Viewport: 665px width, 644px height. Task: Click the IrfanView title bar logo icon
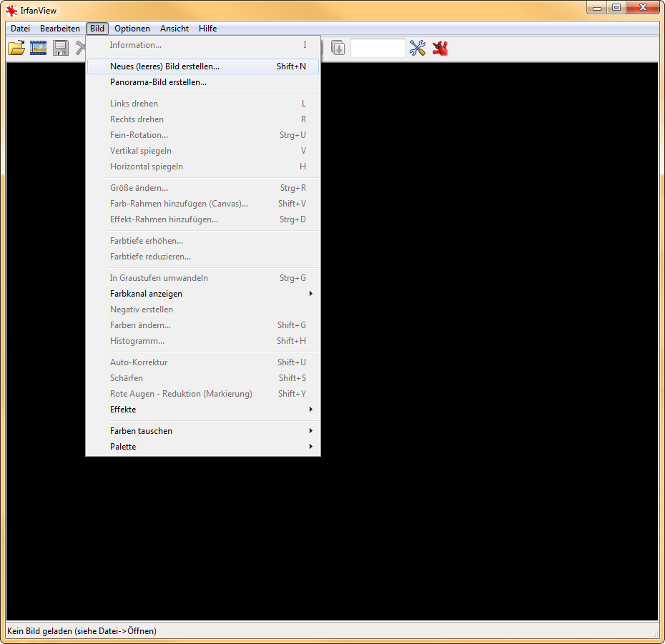click(x=11, y=11)
